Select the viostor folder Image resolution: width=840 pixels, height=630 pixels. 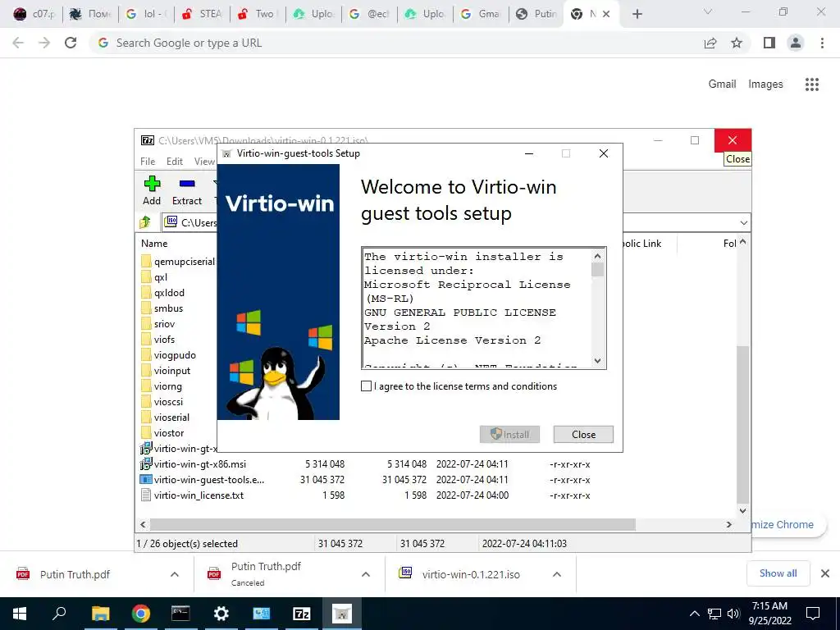(x=163, y=432)
